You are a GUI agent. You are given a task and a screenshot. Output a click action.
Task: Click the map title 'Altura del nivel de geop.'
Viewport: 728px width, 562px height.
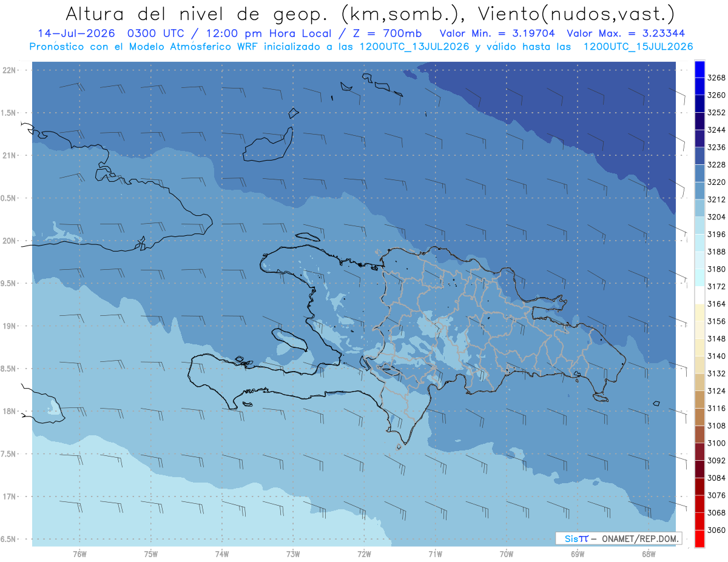pyautogui.click(x=198, y=13)
